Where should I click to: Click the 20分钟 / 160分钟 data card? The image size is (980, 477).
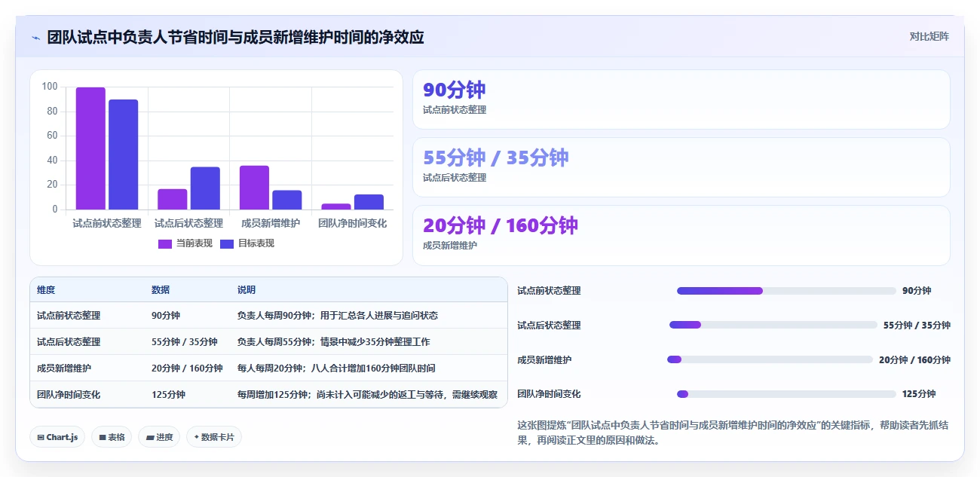tap(681, 235)
